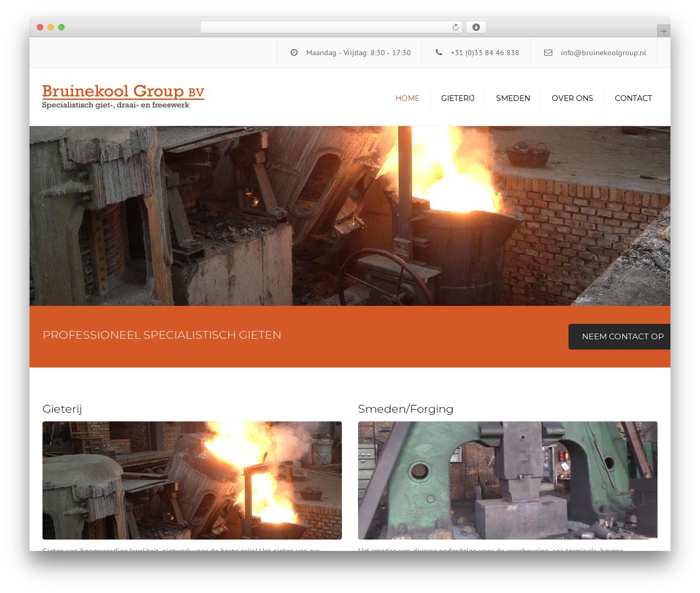
Task: Open the Gieterij foundry thumbnail image
Action: click(x=192, y=480)
